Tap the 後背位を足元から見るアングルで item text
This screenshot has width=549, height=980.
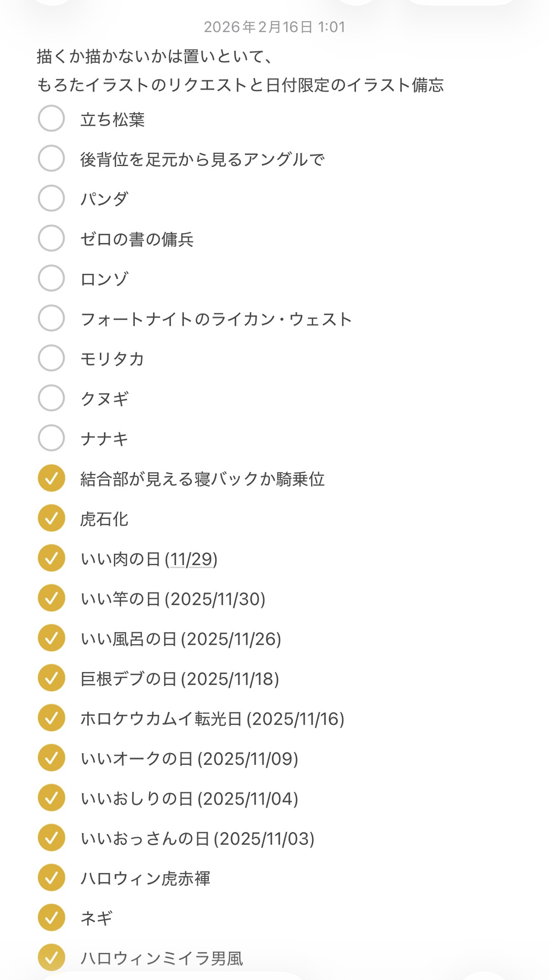click(202, 159)
